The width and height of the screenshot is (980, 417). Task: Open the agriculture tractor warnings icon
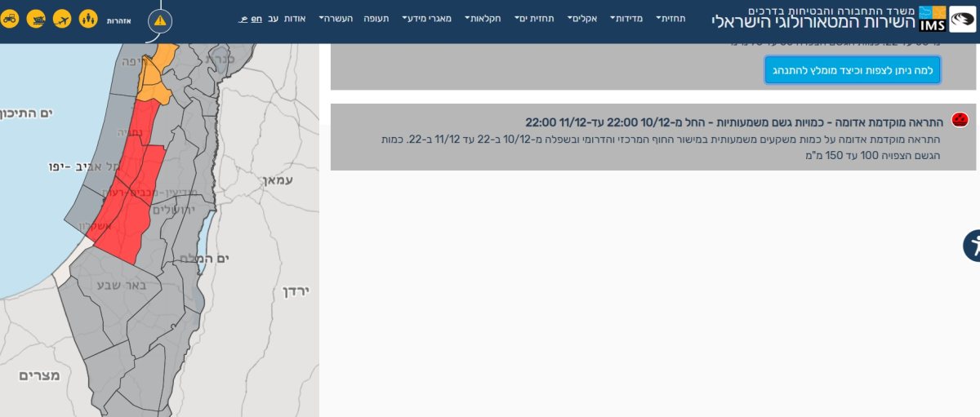[9, 18]
